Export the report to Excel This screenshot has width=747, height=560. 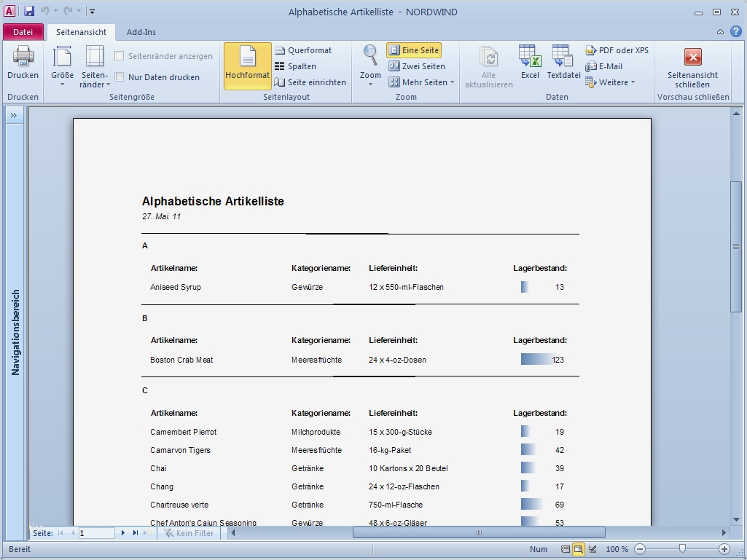530,64
